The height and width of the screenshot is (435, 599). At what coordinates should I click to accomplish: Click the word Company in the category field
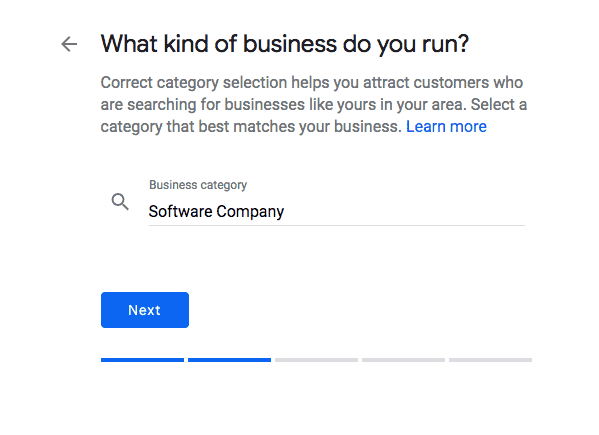(250, 212)
